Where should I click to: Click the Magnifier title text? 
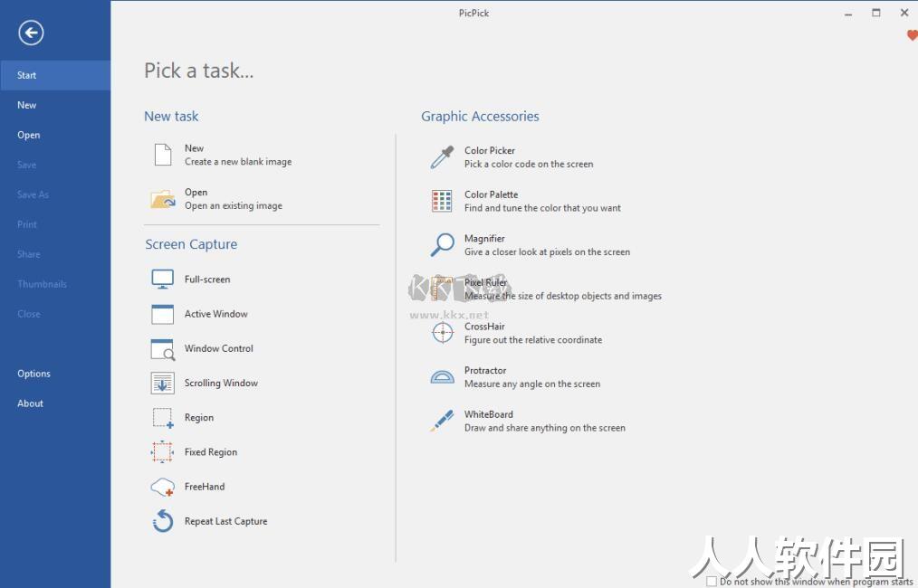[x=484, y=239]
